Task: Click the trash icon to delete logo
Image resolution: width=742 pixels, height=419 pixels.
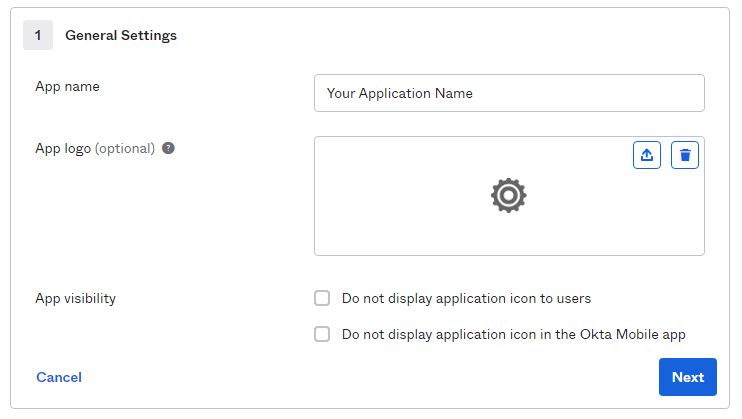Action: (685, 155)
